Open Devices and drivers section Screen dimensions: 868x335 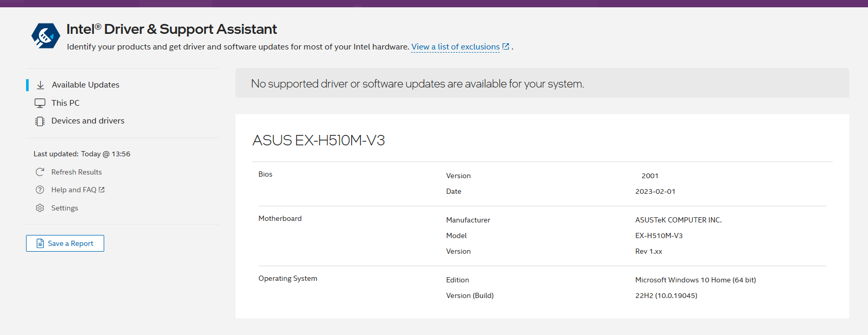pyautogui.click(x=88, y=121)
